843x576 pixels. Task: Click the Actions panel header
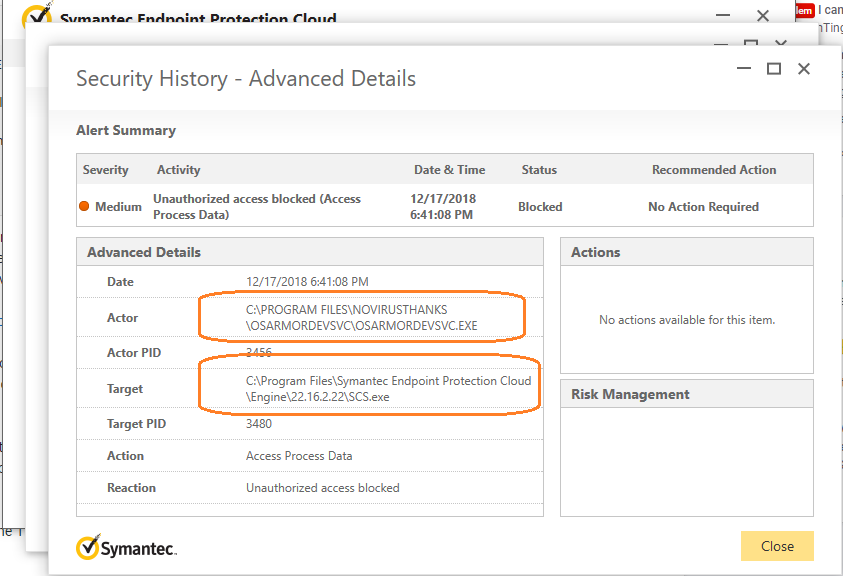(x=596, y=252)
